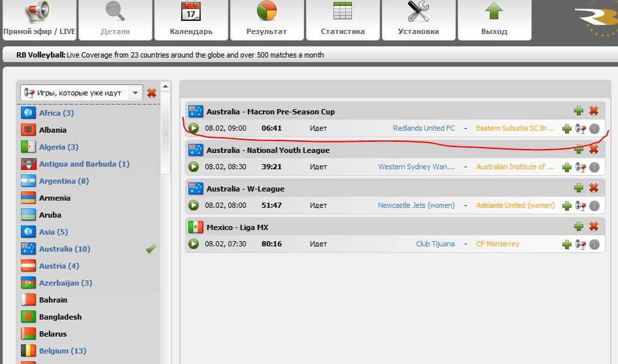Open the Результат tab
Viewport: 618px width, 364px height.
click(267, 20)
